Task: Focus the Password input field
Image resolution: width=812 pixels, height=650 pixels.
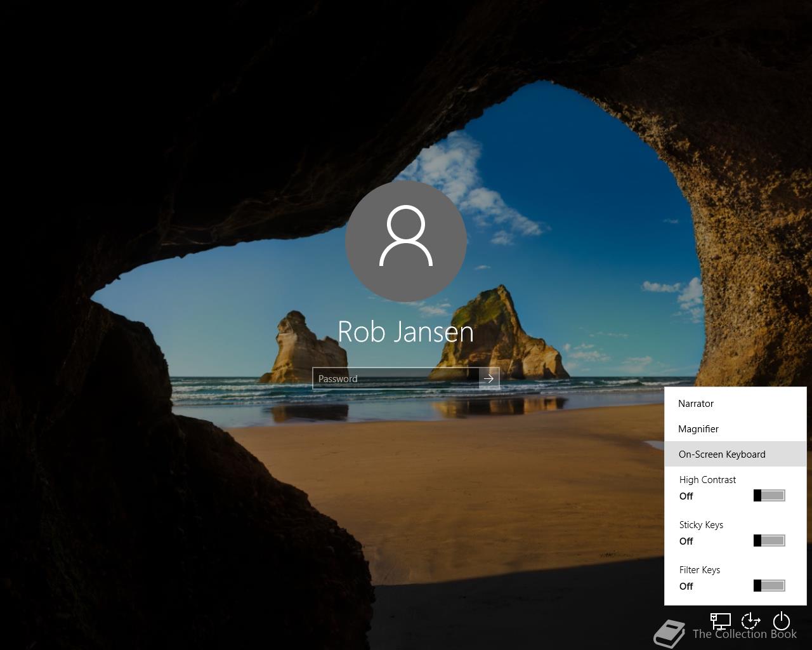Action: 395,379
